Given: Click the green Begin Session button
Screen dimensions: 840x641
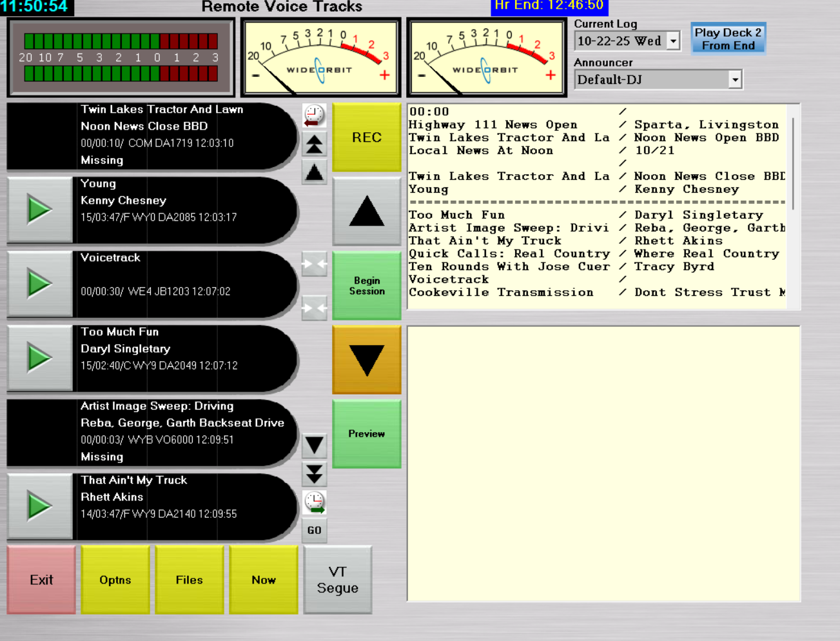Looking at the screenshot, I should (366, 286).
